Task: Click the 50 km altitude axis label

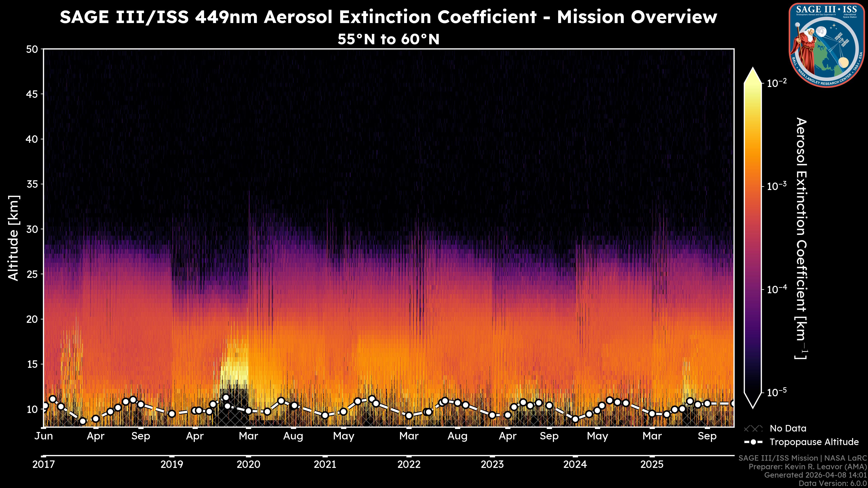Action: (32, 49)
